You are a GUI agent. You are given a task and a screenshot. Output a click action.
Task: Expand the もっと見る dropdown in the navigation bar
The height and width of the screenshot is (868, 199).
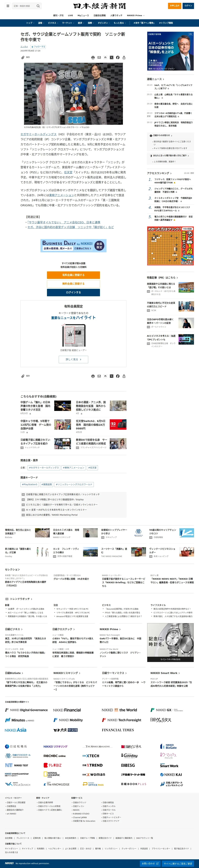click(120, 23)
